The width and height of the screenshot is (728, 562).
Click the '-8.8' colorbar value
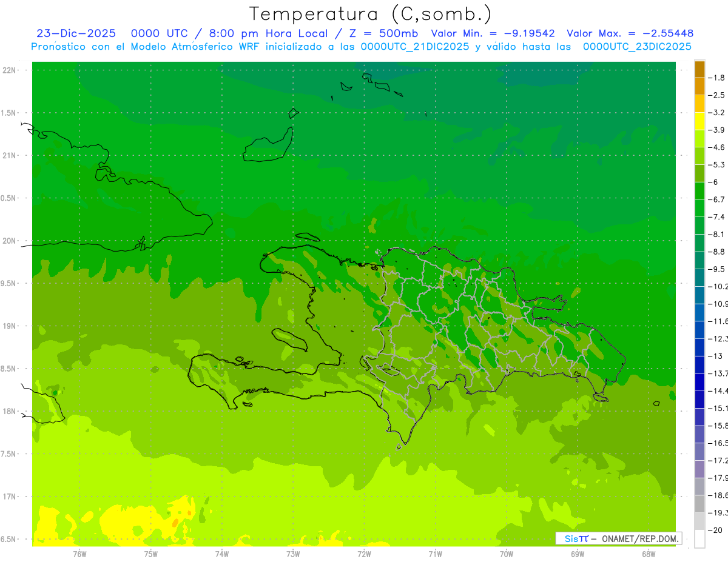click(x=717, y=252)
